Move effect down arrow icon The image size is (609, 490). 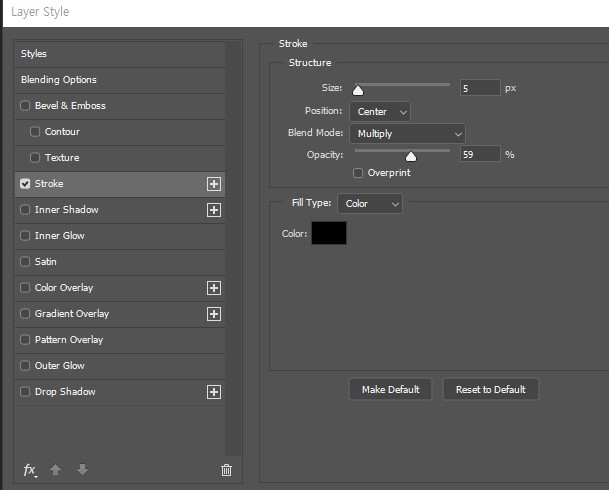coord(82,470)
